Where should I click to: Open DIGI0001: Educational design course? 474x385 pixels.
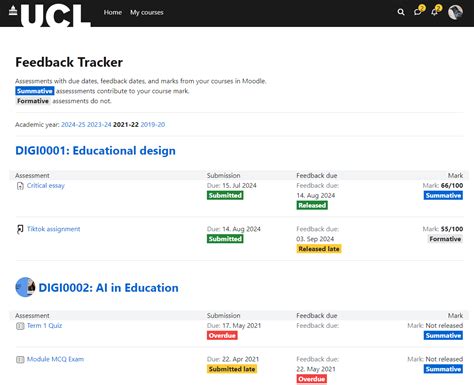pos(95,151)
